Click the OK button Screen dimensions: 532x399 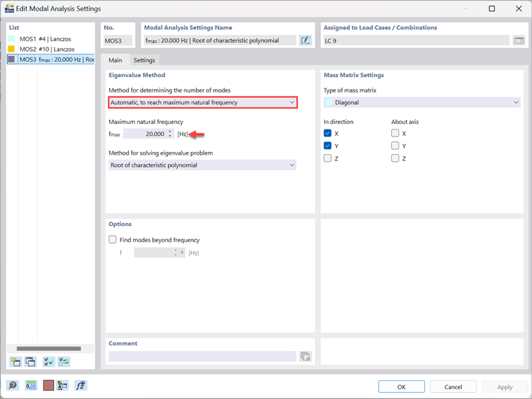click(x=401, y=387)
